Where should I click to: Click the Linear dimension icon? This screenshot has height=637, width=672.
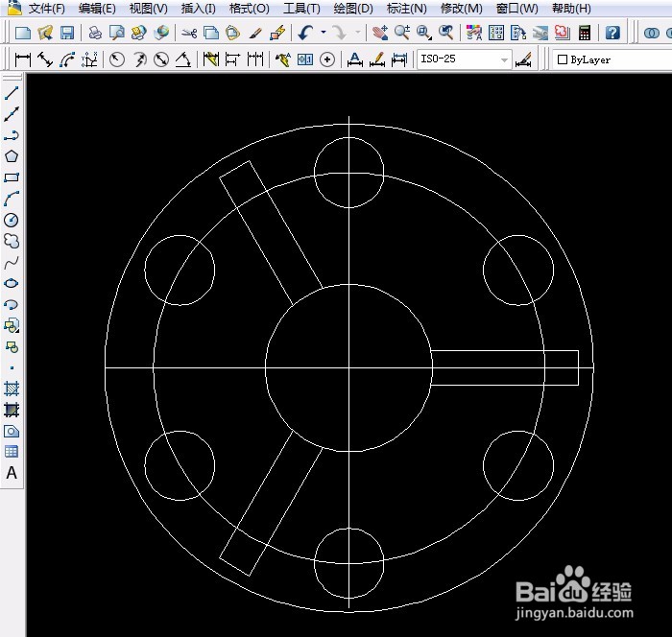coord(22,59)
